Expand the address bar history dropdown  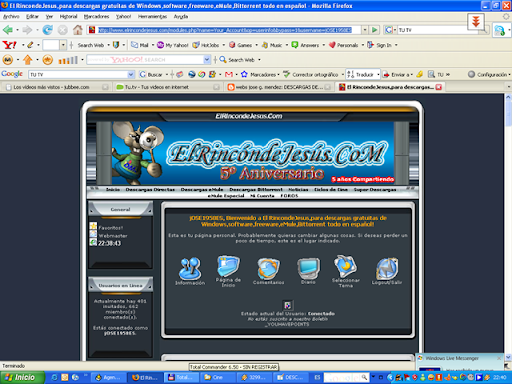[365, 30]
